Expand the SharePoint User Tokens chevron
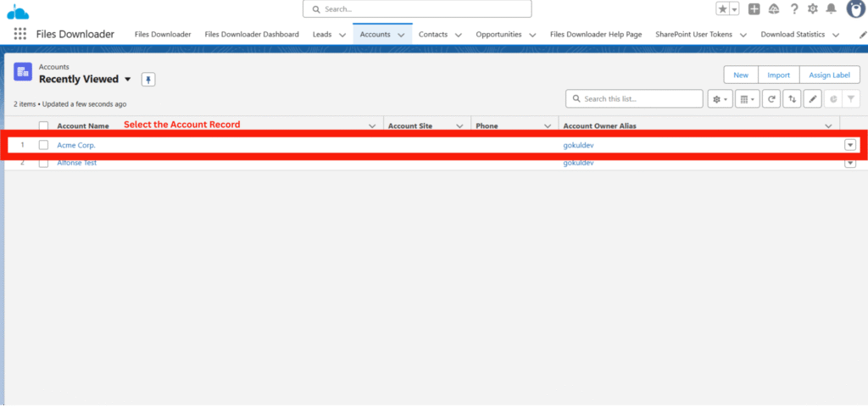The image size is (868, 407). click(743, 35)
